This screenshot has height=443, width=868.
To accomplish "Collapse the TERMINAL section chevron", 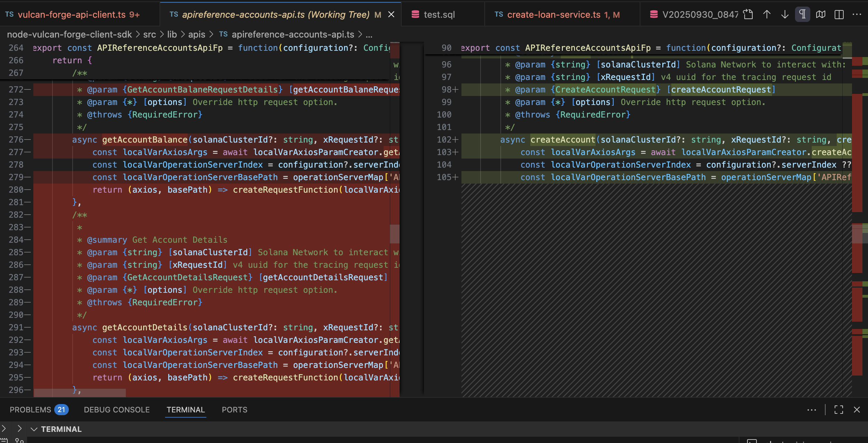I will [x=34, y=429].
